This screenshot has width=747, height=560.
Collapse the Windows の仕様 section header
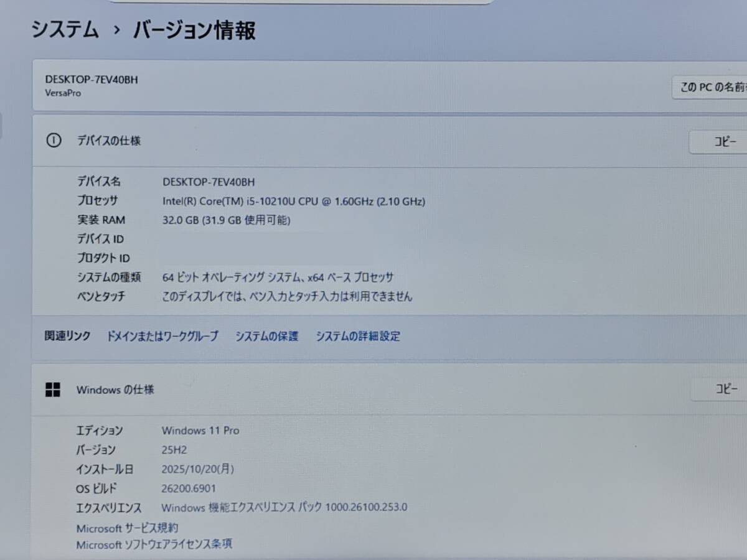click(x=389, y=390)
